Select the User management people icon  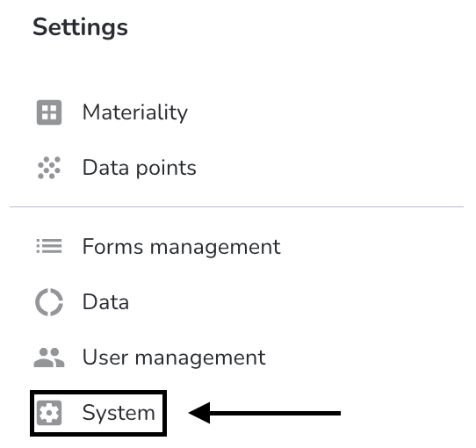click(49, 358)
